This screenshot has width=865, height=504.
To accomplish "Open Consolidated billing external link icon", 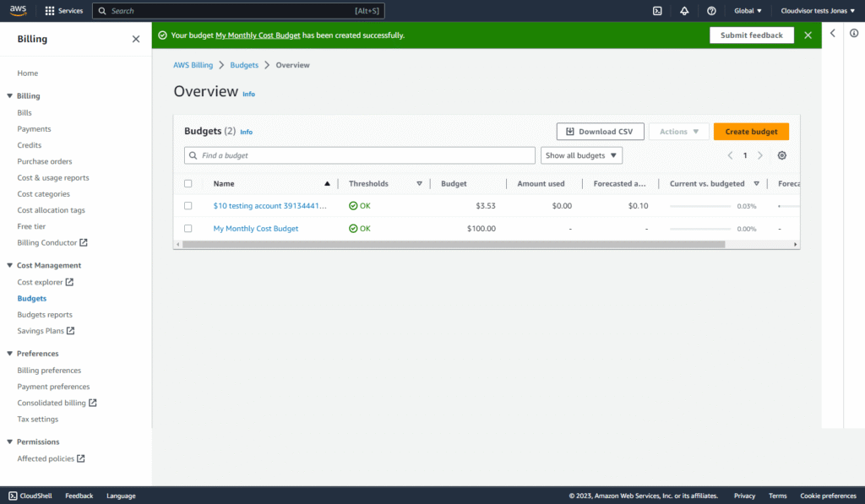I will pos(93,403).
